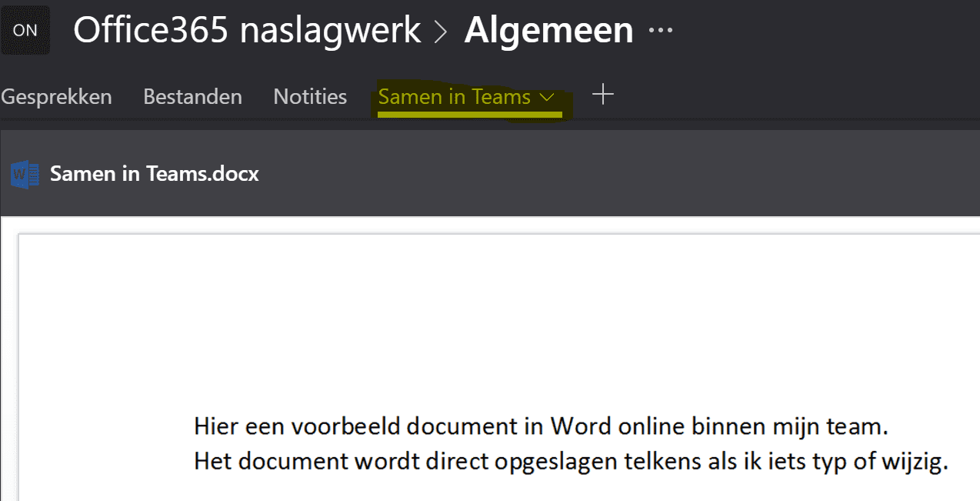The image size is (980, 501).
Task: Click the line starting 'Het document wordt direct'
Action: pos(571,461)
